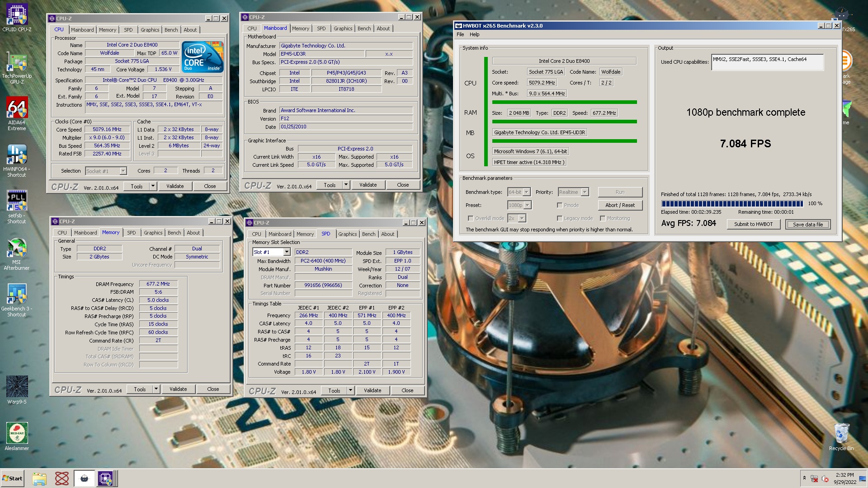The image size is (868, 488).
Task: Open the file explorer taskbar icon
Action: coord(39,479)
